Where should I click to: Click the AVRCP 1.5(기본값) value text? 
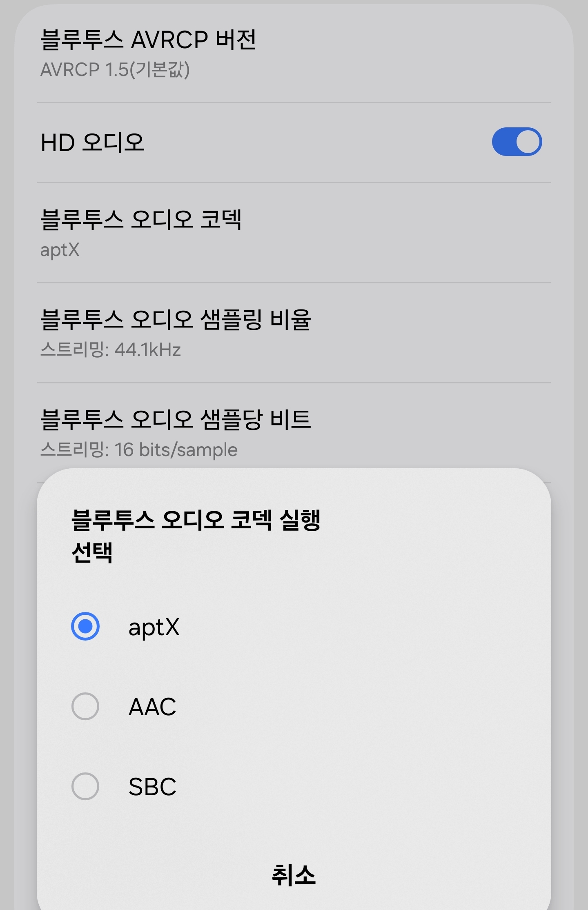[115, 70]
